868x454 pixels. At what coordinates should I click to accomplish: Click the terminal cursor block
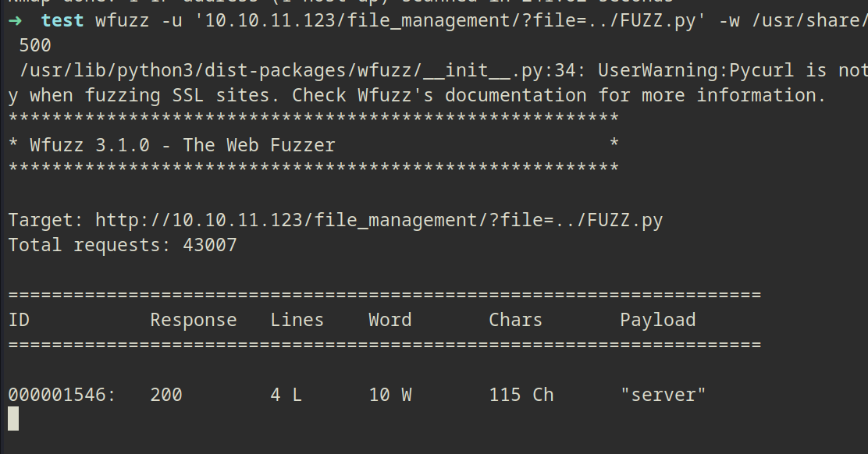click(x=12, y=420)
